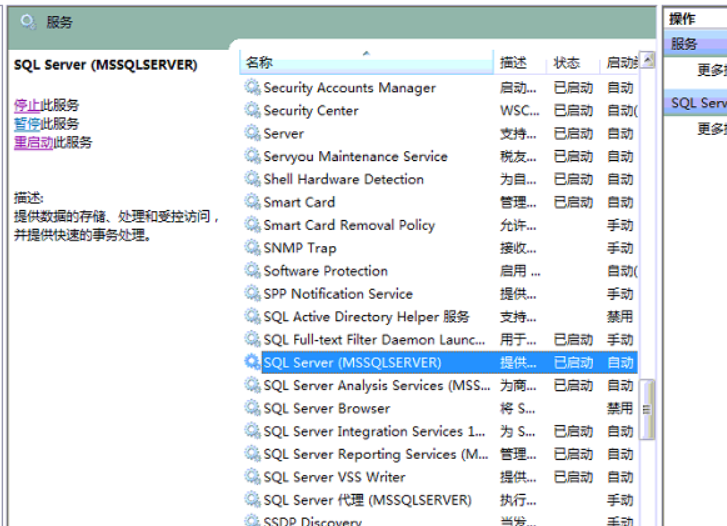
Task: Select SQL Server Integration Services in the list
Action: [x=374, y=431]
